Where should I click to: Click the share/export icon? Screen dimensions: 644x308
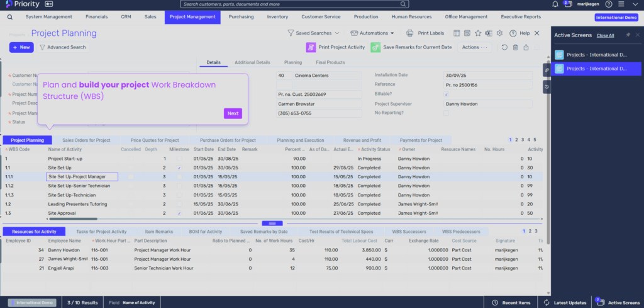[x=526, y=47]
